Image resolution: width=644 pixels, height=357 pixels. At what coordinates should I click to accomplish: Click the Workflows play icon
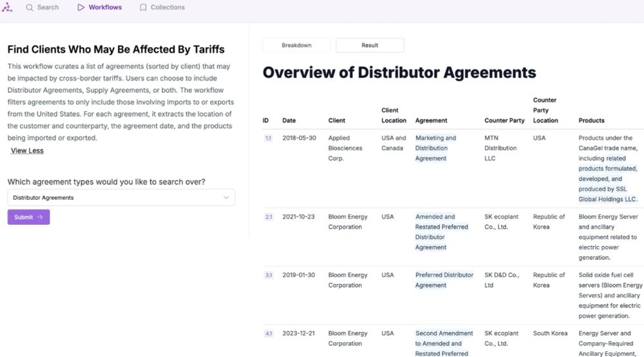(81, 7)
